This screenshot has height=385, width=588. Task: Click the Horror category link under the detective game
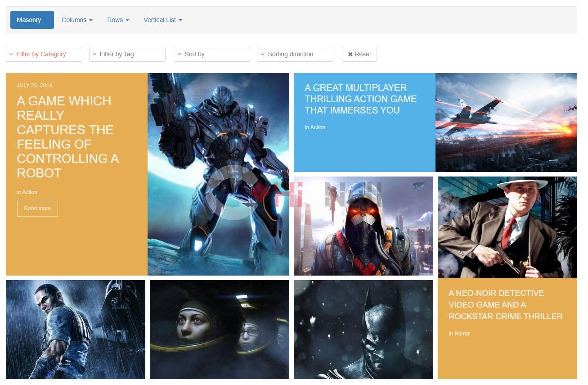tap(462, 334)
